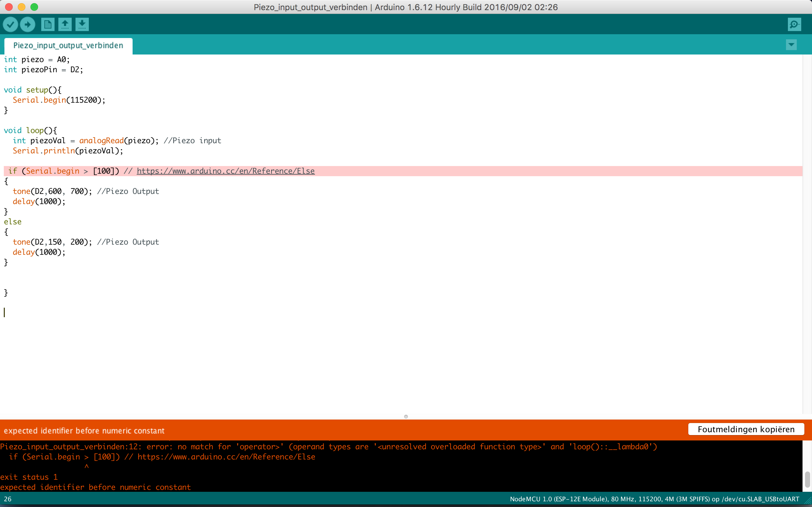Image resolution: width=812 pixels, height=507 pixels.
Task: Click the yellow minimize window button
Action: [22, 7]
